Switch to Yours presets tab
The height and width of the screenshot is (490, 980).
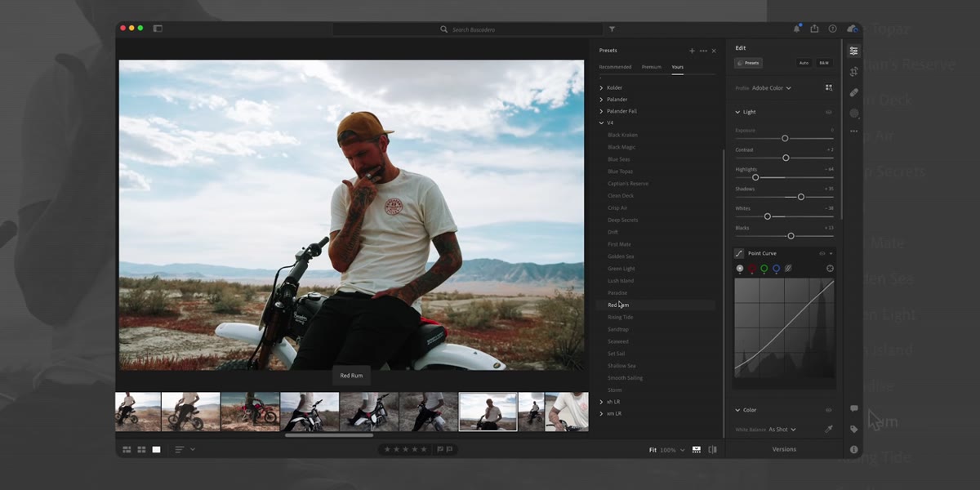tap(678, 67)
